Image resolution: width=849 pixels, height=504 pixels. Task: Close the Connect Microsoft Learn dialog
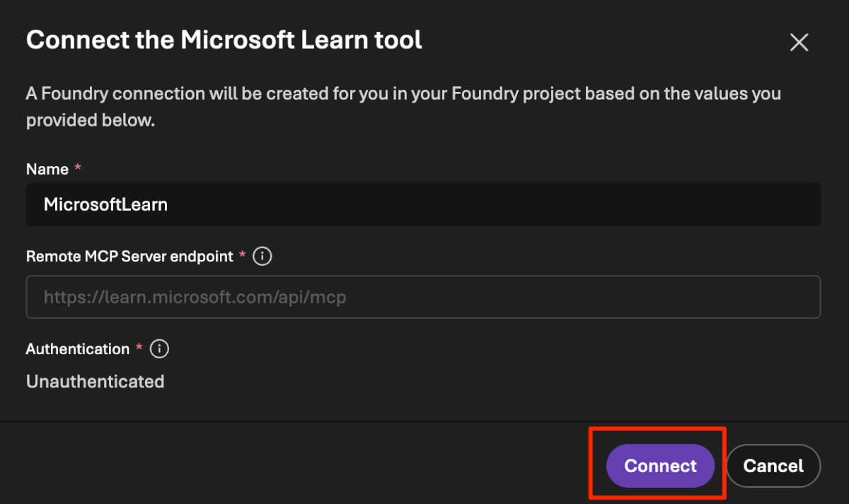point(799,42)
